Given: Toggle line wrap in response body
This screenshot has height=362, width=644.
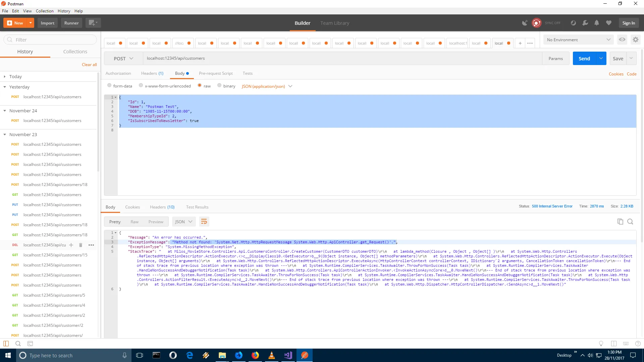Looking at the screenshot, I should [x=204, y=222].
